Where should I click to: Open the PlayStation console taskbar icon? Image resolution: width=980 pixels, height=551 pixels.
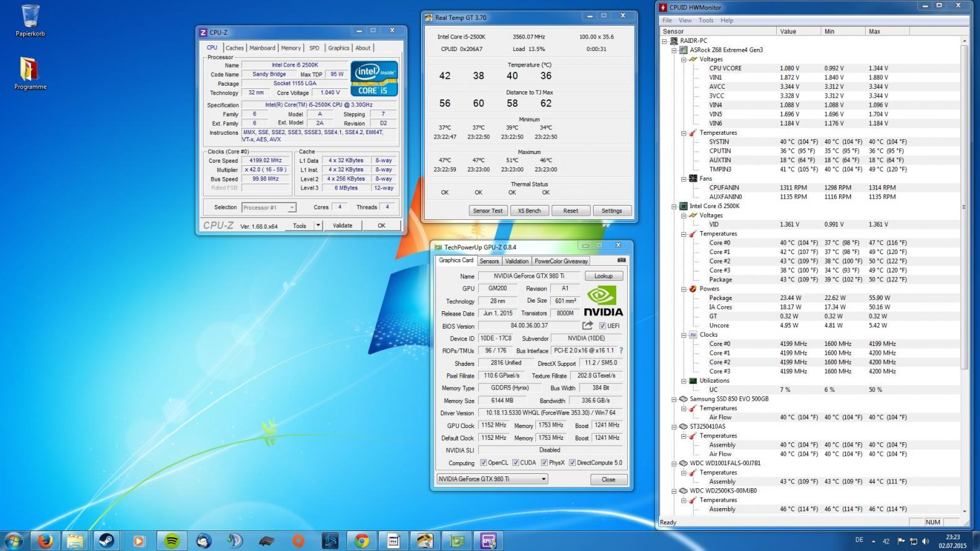click(267, 541)
